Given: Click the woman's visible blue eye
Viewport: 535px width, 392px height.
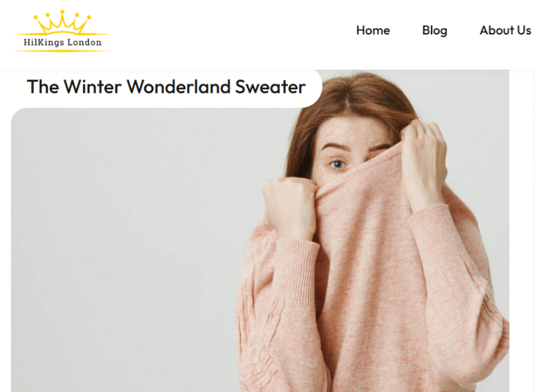Looking at the screenshot, I should pos(338,165).
